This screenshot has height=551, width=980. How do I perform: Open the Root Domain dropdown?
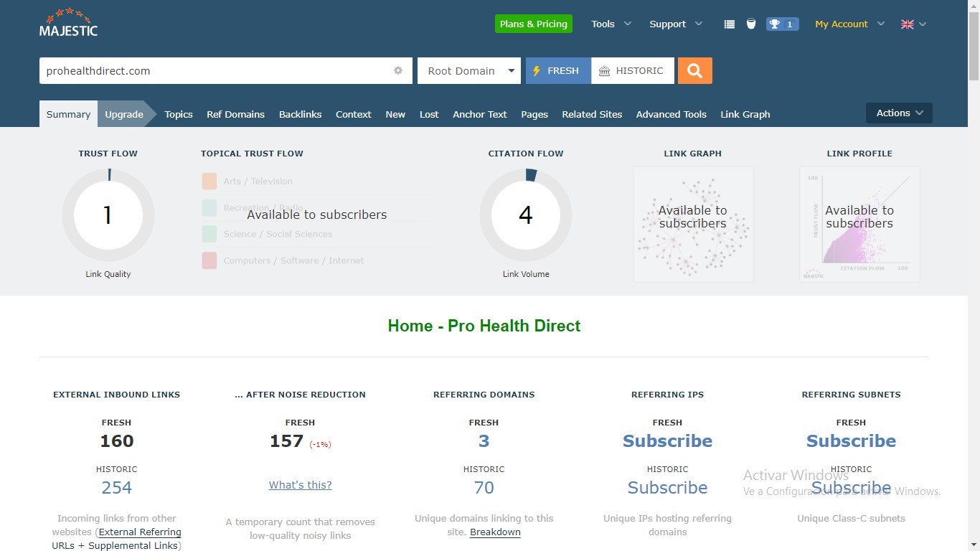469,70
